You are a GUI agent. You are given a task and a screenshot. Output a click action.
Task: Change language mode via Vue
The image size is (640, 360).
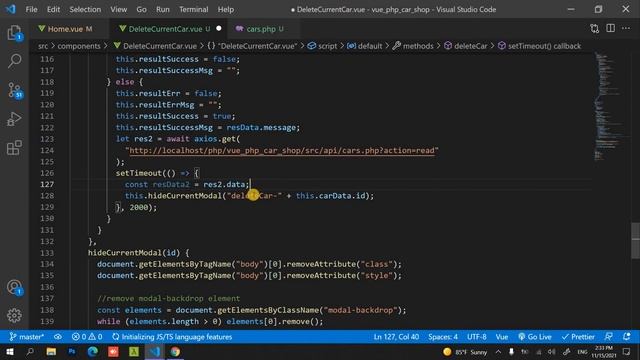(502, 337)
